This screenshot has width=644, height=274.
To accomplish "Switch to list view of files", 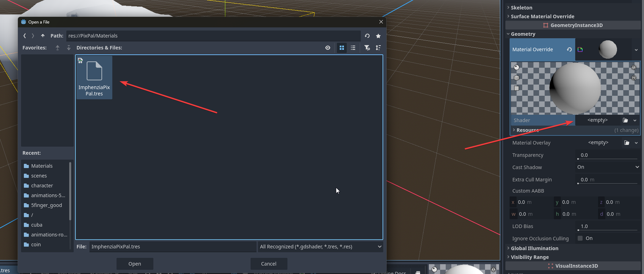I will pos(353,48).
